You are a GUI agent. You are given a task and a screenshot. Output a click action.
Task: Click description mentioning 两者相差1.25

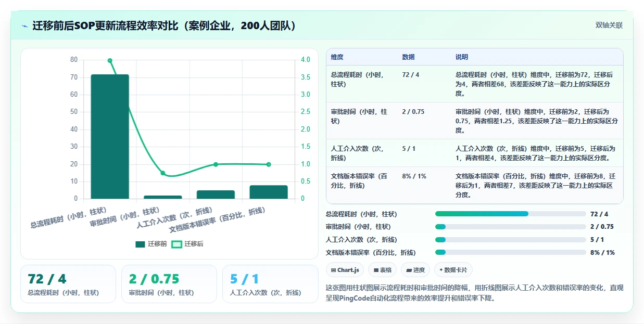pos(537,121)
